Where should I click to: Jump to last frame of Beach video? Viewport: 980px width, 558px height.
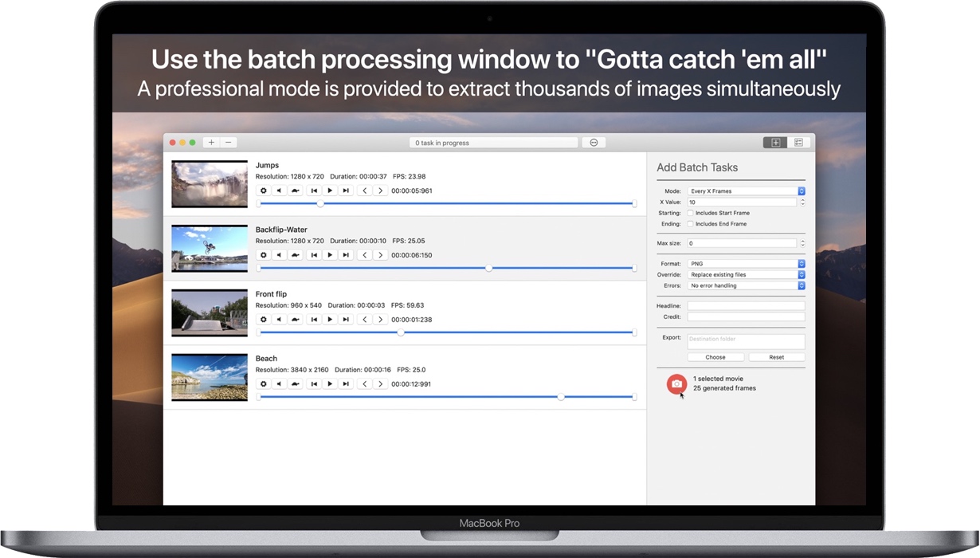pos(346,383)
